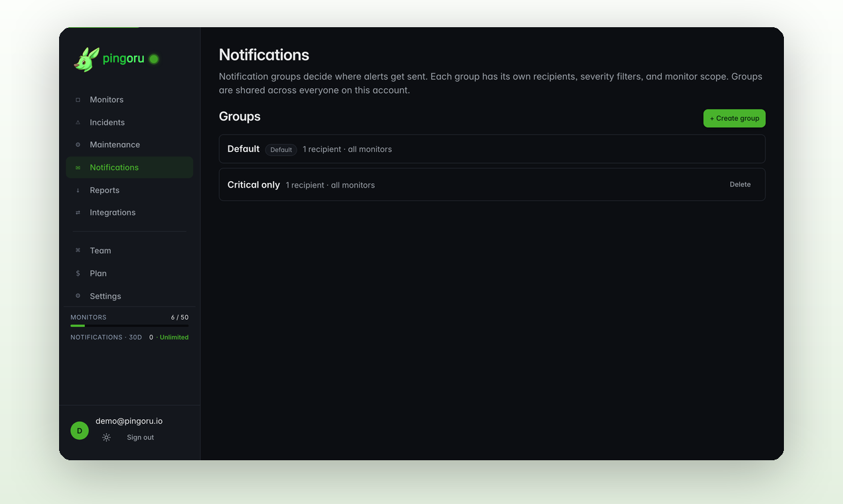
Task: Click recipient text in Default row
Action: click(347, 149)
